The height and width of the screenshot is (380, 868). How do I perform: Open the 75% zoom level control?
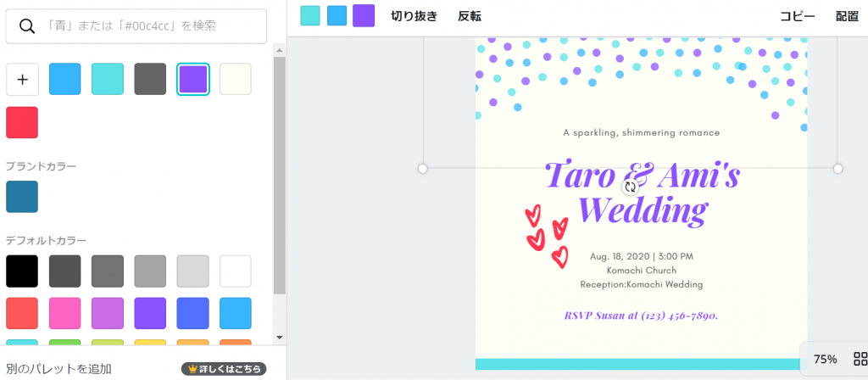click(825, 360)
